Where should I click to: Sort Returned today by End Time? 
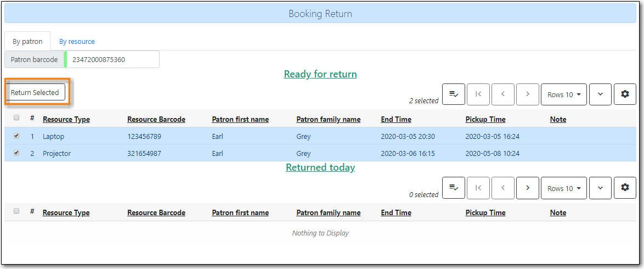click(396, 213)
